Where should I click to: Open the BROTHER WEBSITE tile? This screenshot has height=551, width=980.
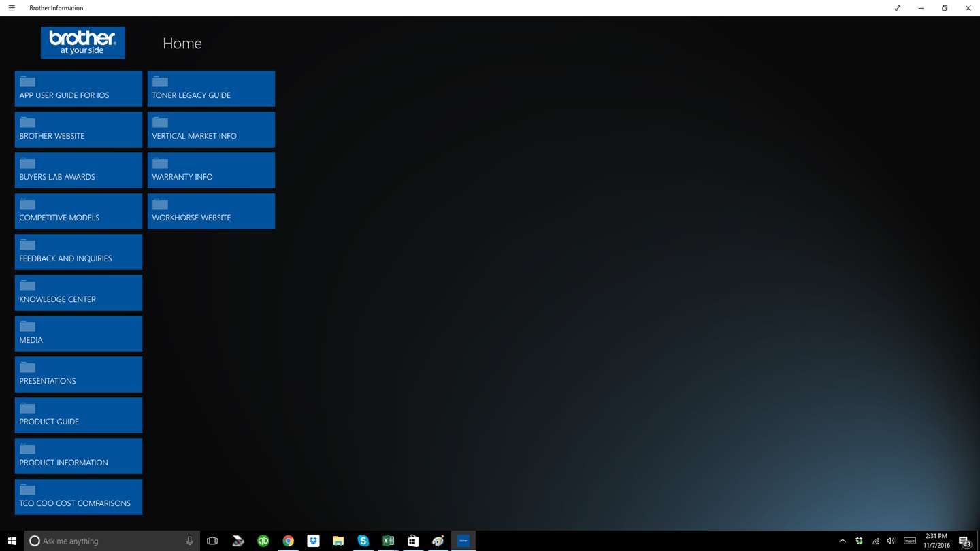(x=78, y=129)
